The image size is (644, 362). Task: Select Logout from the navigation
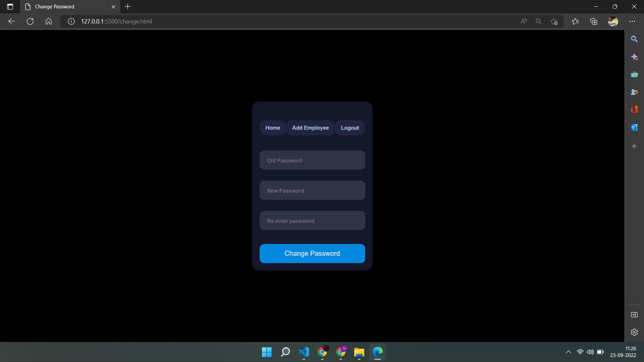coord(350,128)
